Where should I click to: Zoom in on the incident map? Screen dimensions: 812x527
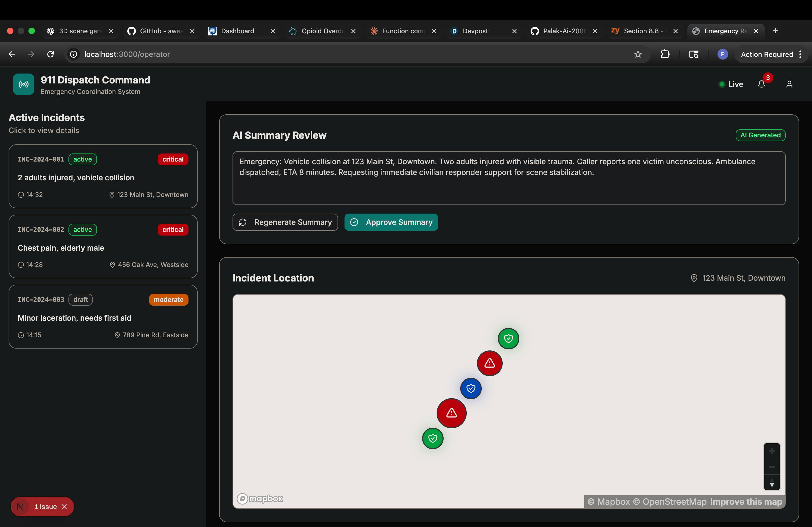pos(772,451)
